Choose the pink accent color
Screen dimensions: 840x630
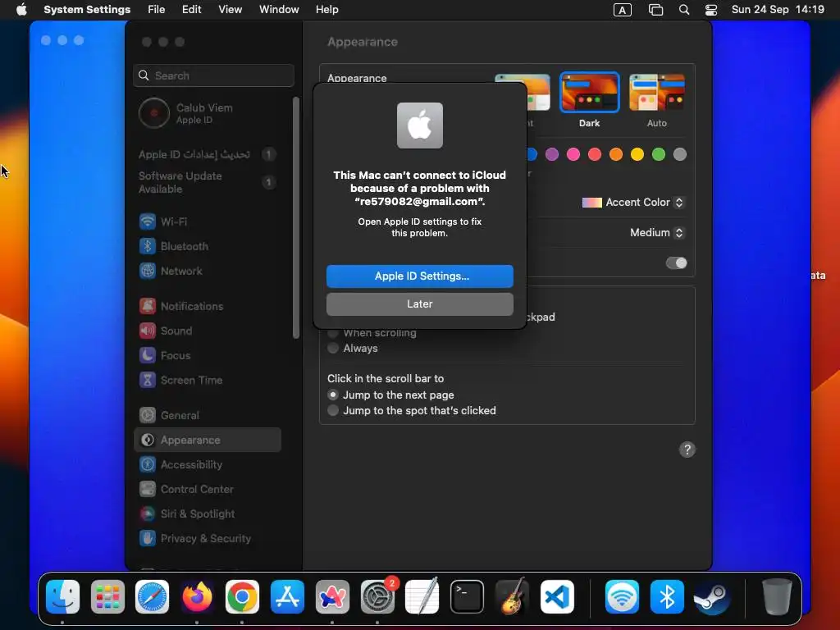tap(573, 154)
